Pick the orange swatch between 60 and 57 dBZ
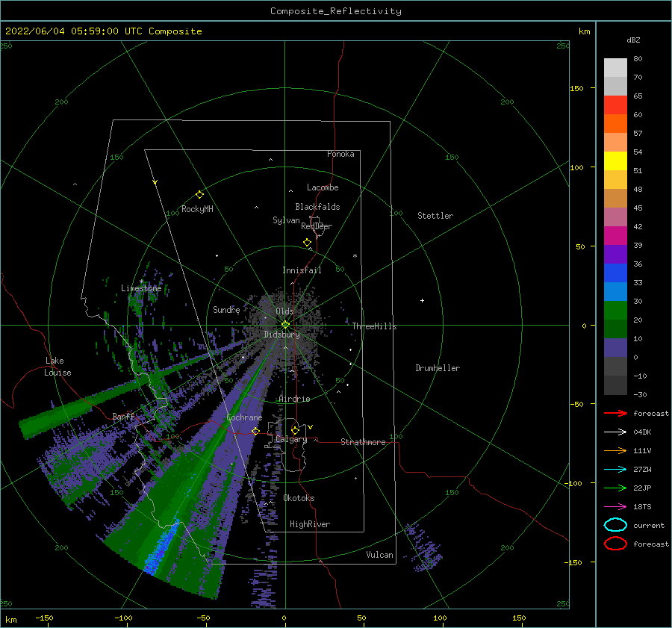 point(615,124)
